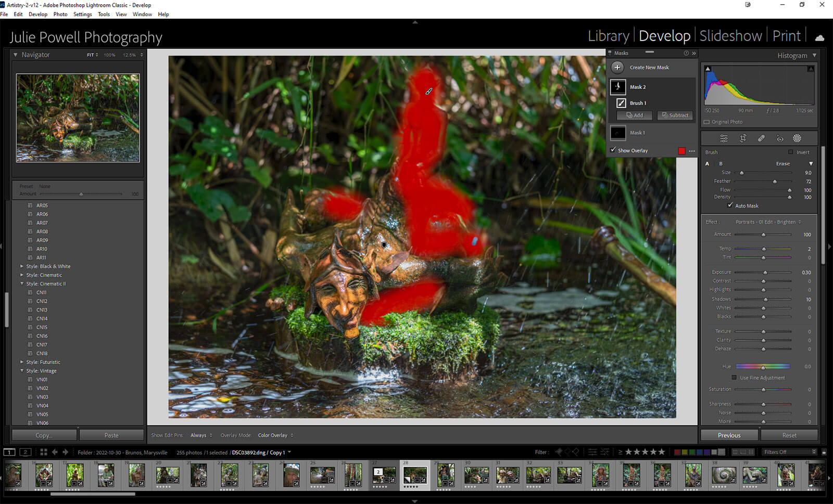Viewport: 833px width, 504px height.
Task: Select the Healing tool icon
Action: pos(761,138)
